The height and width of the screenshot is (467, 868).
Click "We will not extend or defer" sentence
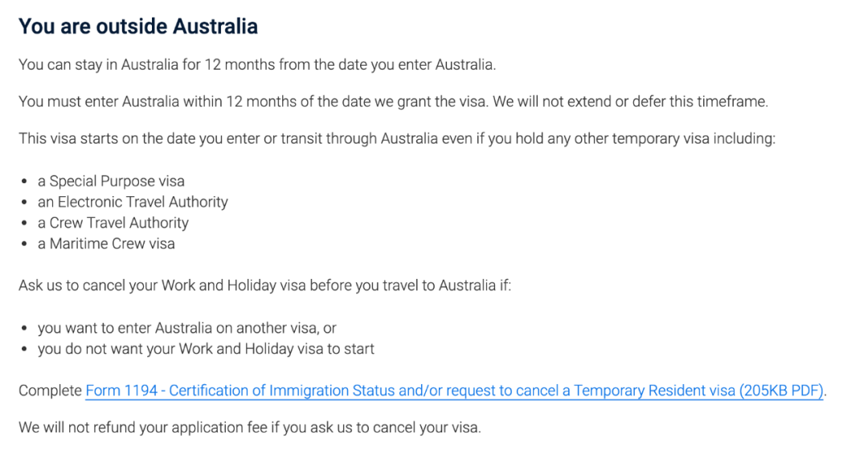pos(634,102)
